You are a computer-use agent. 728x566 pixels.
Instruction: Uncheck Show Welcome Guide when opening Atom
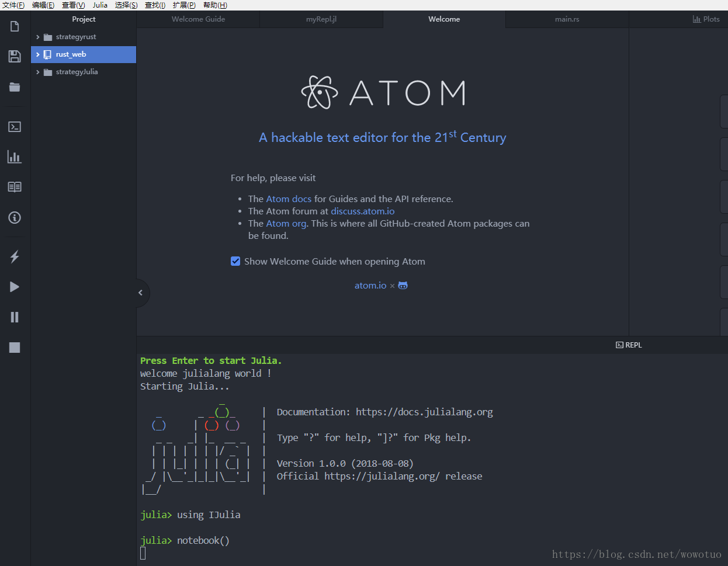pos(235,261)
